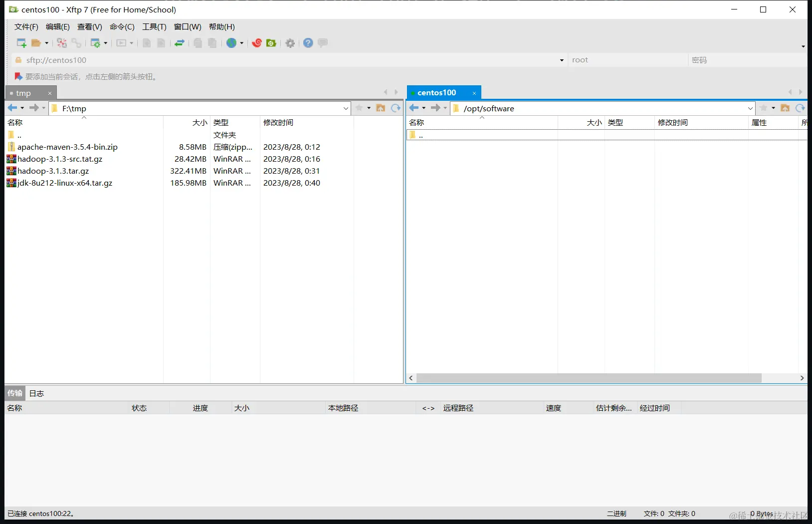Open the 查看(V) menu
The width and height of the screenshot is (812, 524).
[90, 27]
